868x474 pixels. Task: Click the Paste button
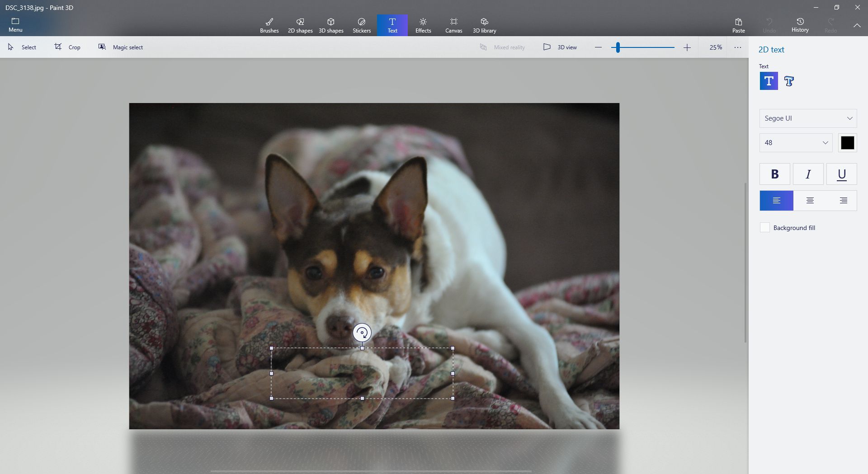[x=738, y=25]
